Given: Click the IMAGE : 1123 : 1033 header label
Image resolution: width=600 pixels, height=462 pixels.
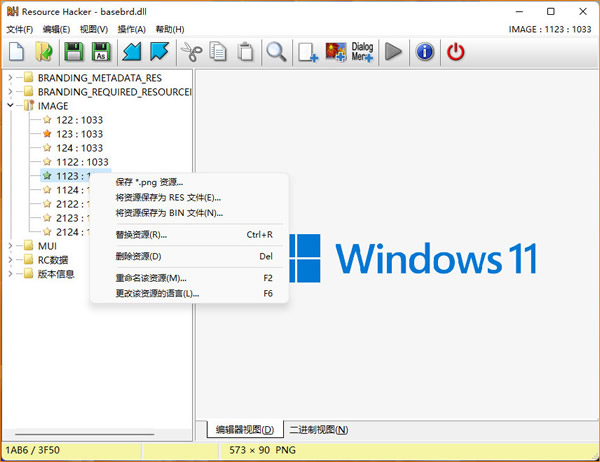Looking at the screenshot, I should 550,29.
